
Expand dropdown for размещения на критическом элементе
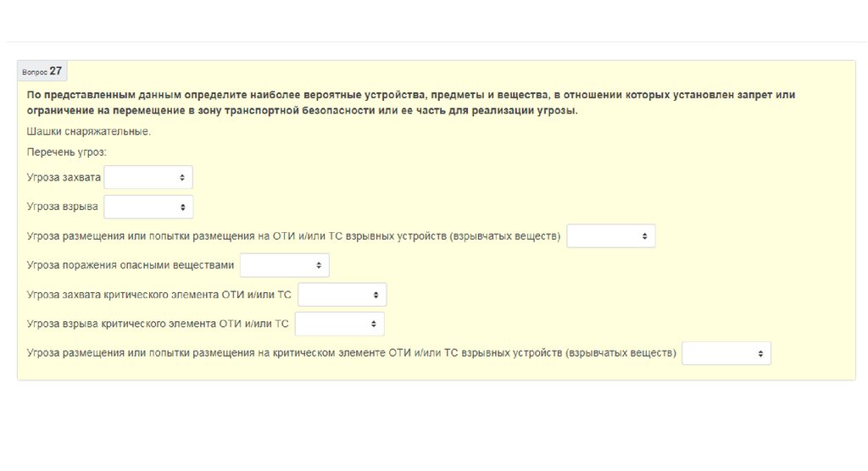[x=726, y=353]
